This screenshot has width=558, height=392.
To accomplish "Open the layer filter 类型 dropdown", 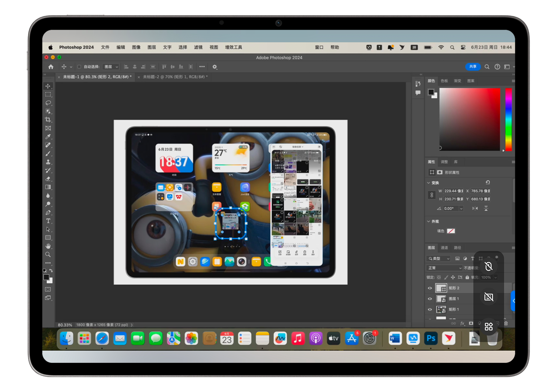I will pyautogui.click(x=439, y=258).
